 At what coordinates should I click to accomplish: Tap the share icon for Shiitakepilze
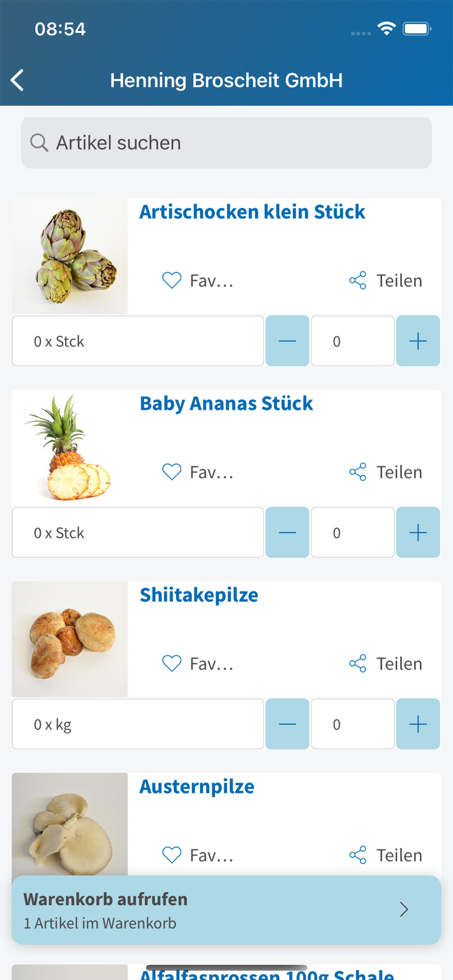coord(358,664)
